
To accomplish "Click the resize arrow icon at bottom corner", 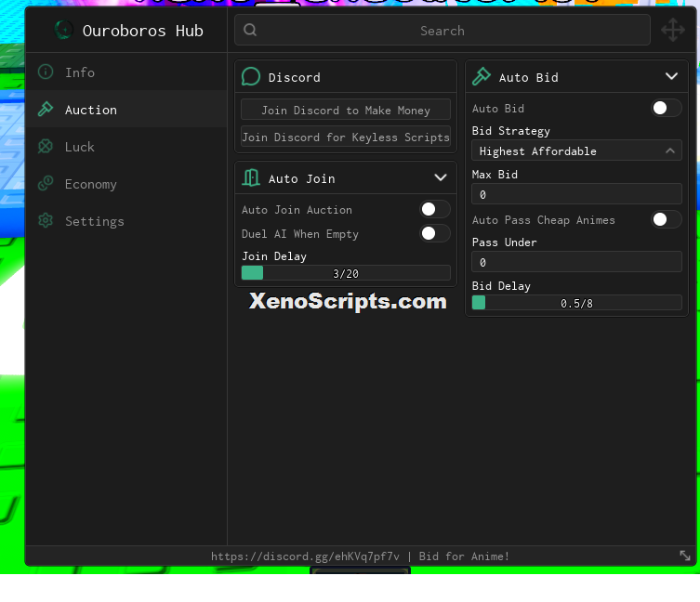I will click(x=685, y=556).
